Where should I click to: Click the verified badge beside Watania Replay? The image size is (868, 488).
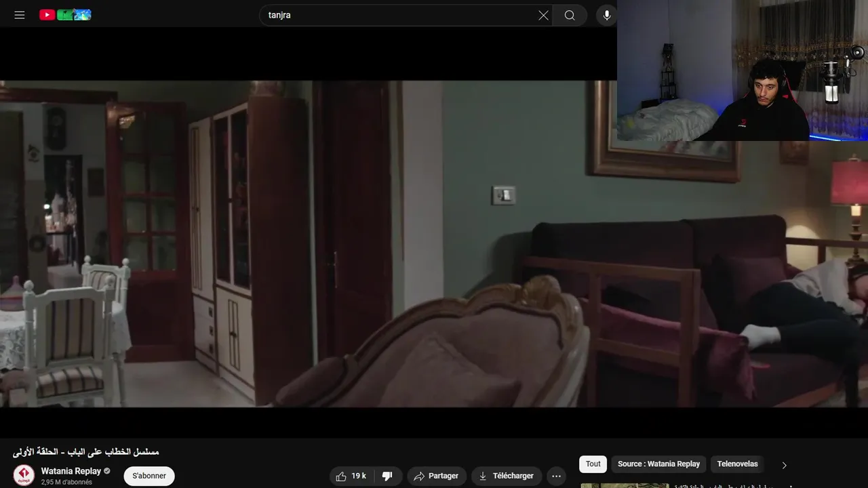pos(107,471)
